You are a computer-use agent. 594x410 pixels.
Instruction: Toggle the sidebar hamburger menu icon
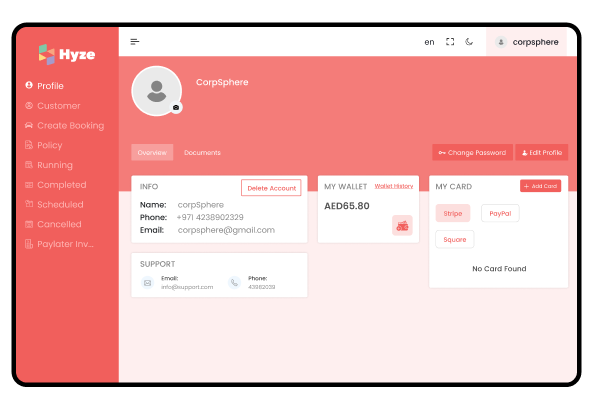(135, 42)
